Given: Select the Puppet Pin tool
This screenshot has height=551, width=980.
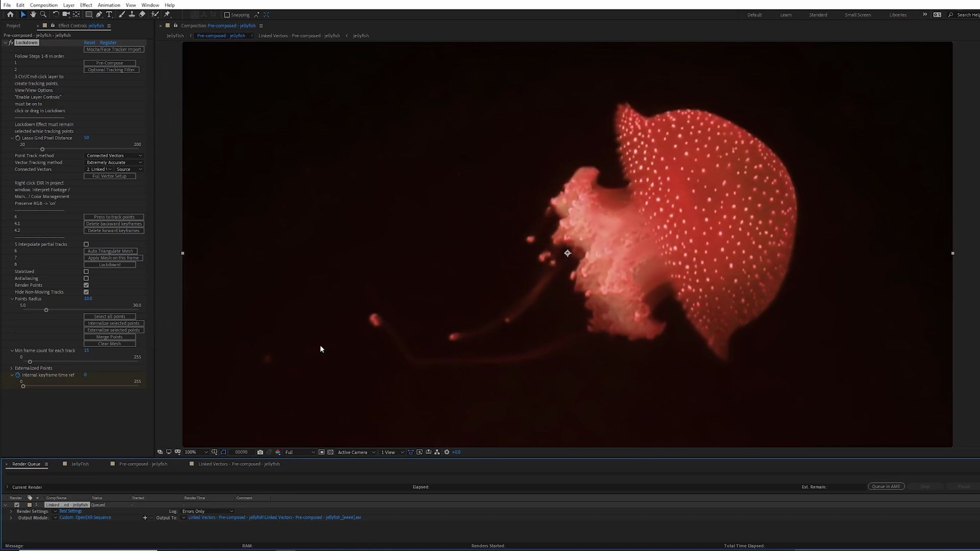Looking at the screenshot, I should point(167,14).
